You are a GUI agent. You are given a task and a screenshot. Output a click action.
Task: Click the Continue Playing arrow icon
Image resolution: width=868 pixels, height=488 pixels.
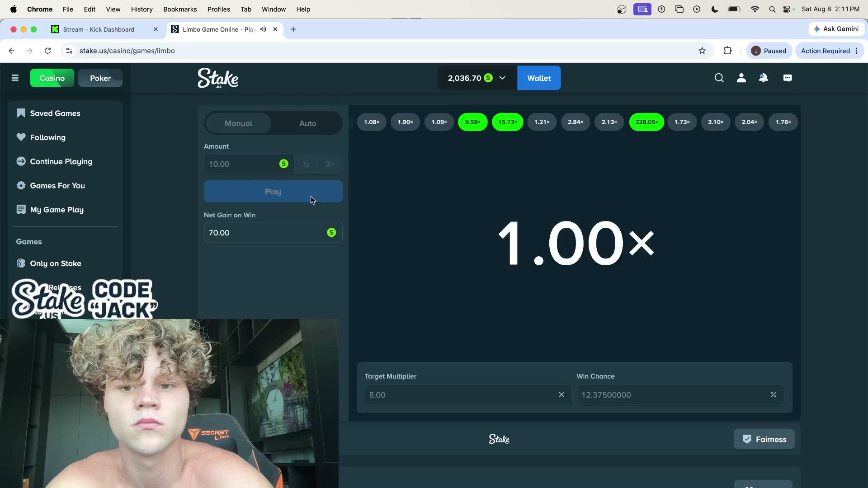click(21, 161)
